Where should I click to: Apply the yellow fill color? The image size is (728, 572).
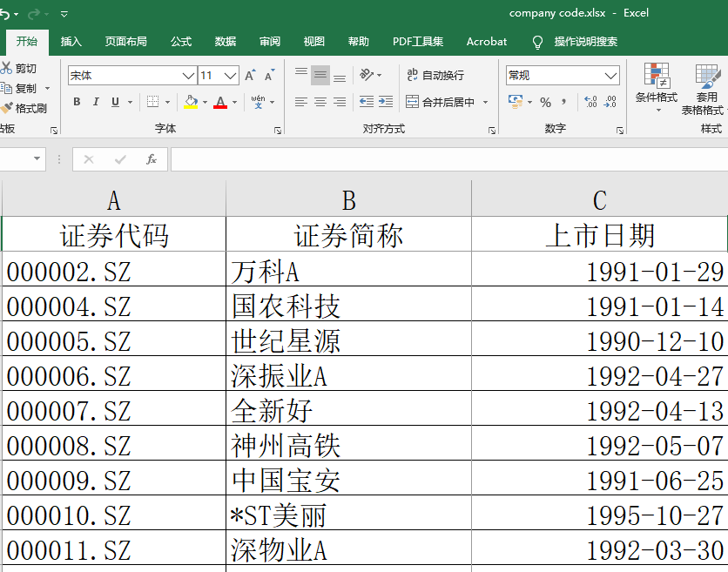tap(191, 103)
